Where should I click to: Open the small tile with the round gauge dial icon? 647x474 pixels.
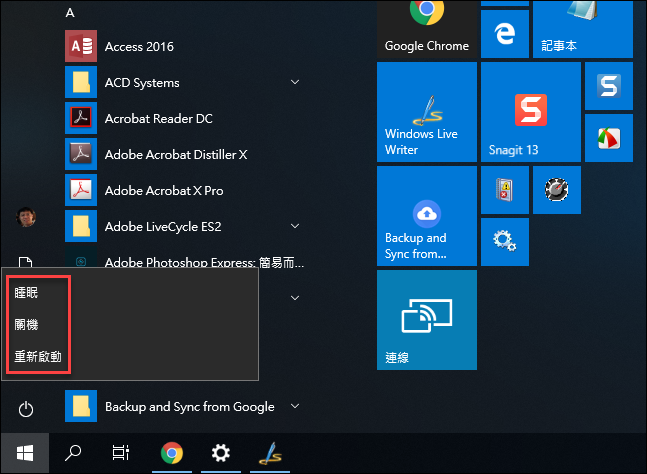(x=557, y=190)
